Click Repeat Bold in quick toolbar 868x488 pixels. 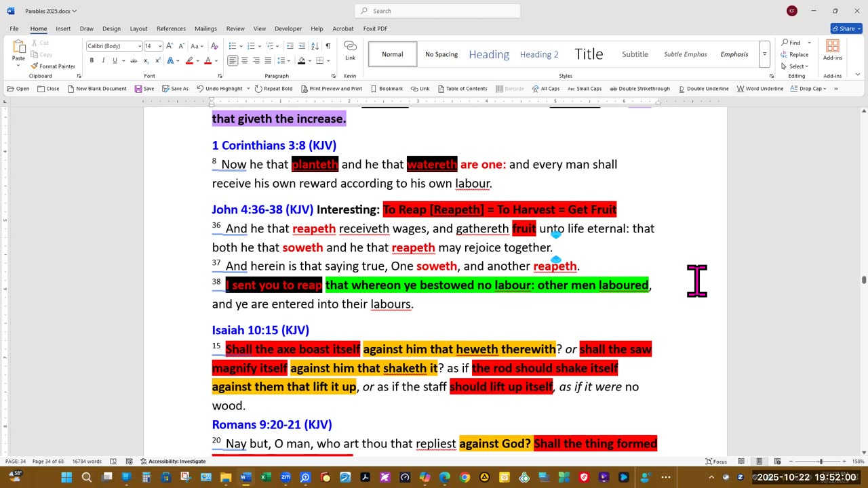pos(273,89)
